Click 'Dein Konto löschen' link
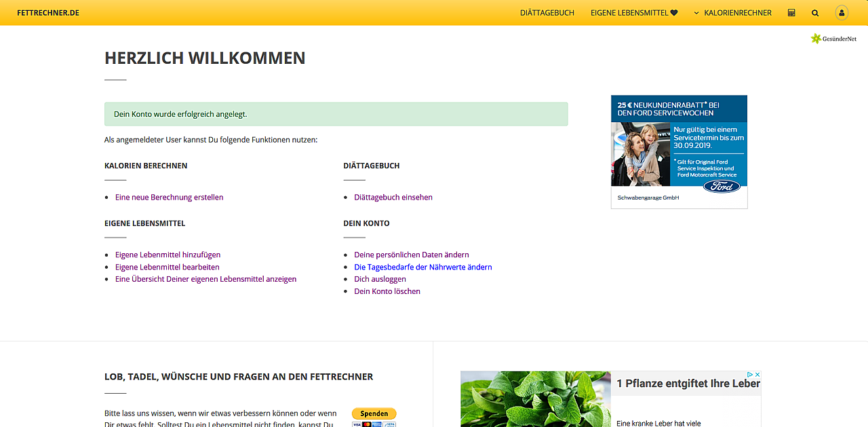 [387, 291]
